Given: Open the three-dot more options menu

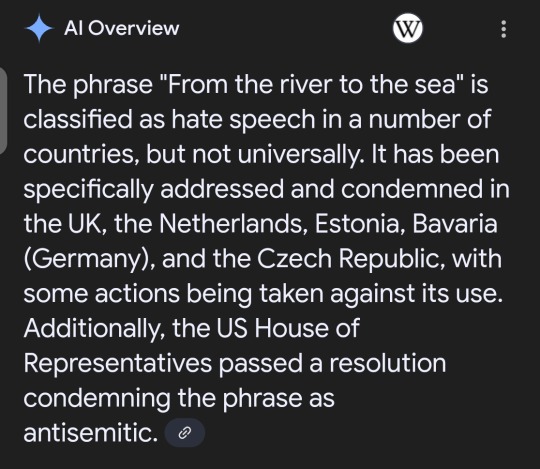Looking at the screenshot, I should [x=503, y=29].
